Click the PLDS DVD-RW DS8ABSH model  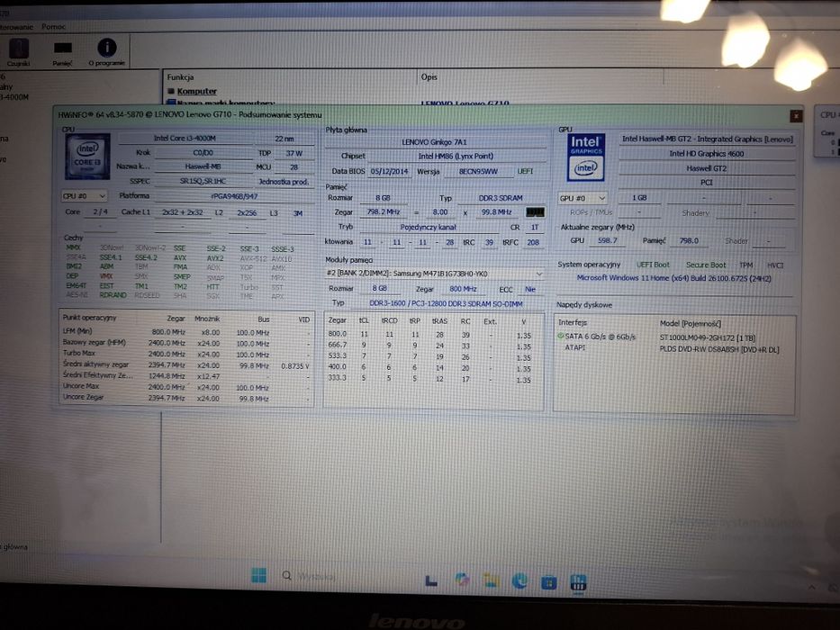(719, 350)
